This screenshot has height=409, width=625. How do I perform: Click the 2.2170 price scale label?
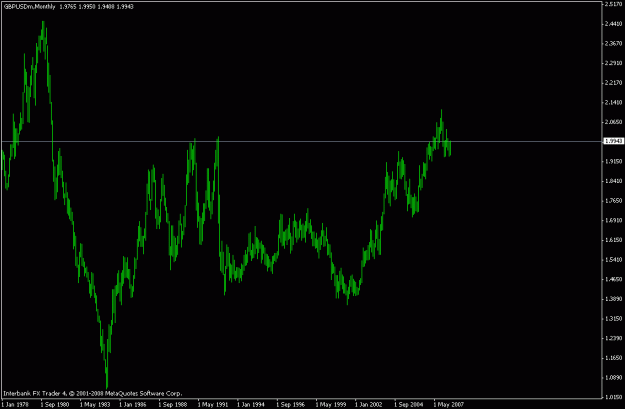click(613, 83)
